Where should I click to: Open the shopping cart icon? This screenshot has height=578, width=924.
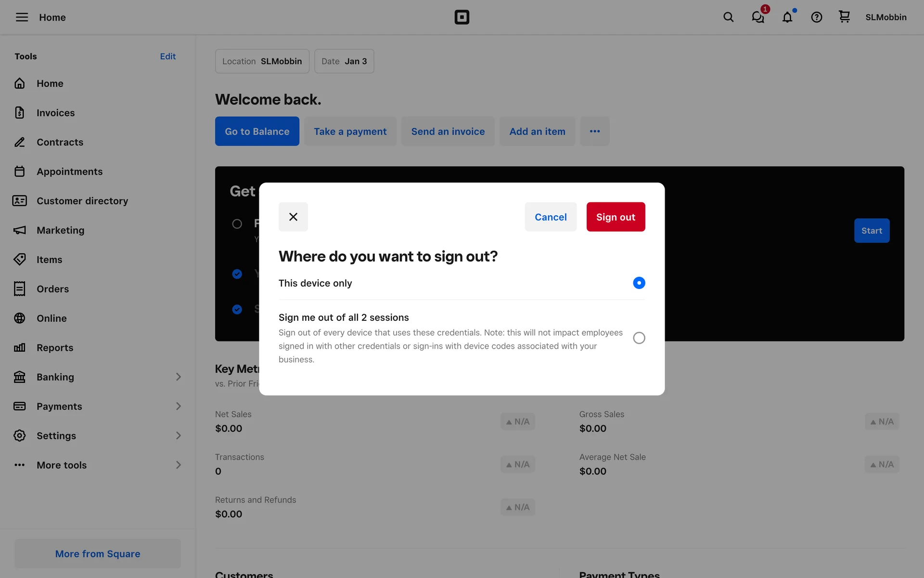click(x=844, y=17)
